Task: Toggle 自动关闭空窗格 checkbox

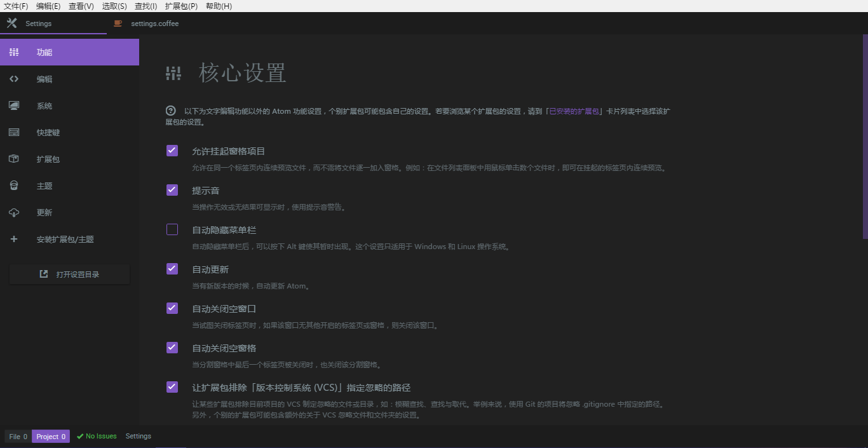Action: [x=172, y=348]
